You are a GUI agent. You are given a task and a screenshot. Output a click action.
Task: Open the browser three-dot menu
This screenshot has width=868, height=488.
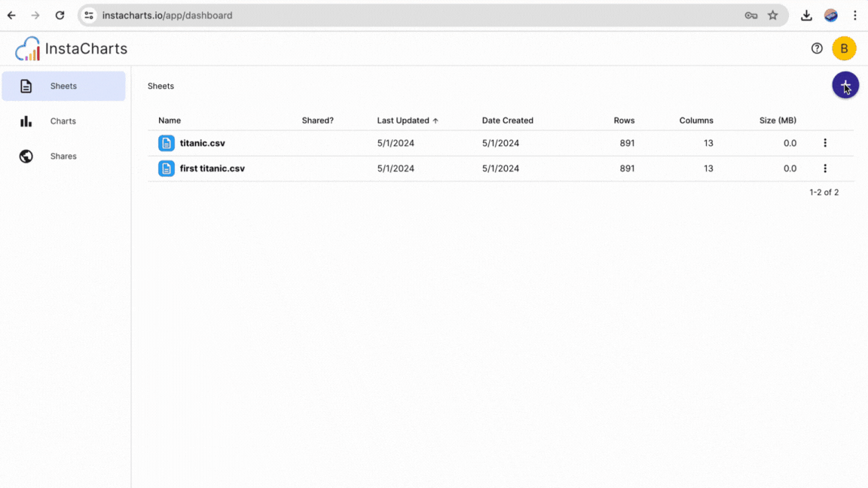(x=854, y=16)
